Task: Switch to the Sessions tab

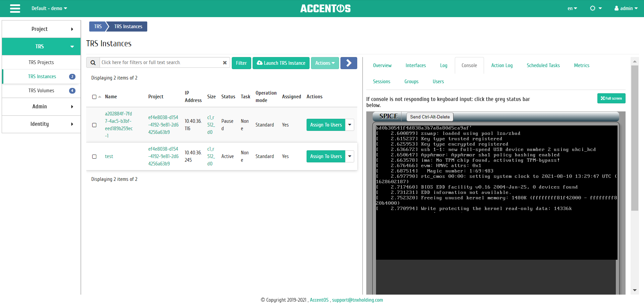Action: [x=381, y=82]
